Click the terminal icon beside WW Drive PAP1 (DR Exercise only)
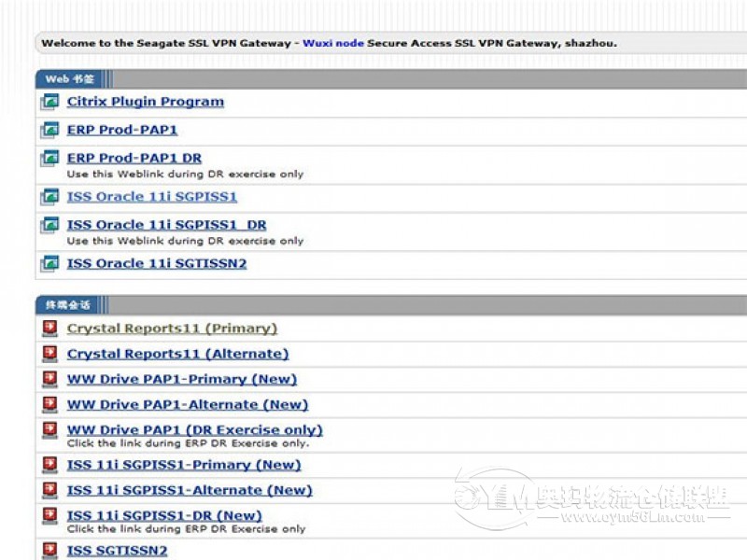Viewport: 747px width, 560px height. (x=49, y=429)
